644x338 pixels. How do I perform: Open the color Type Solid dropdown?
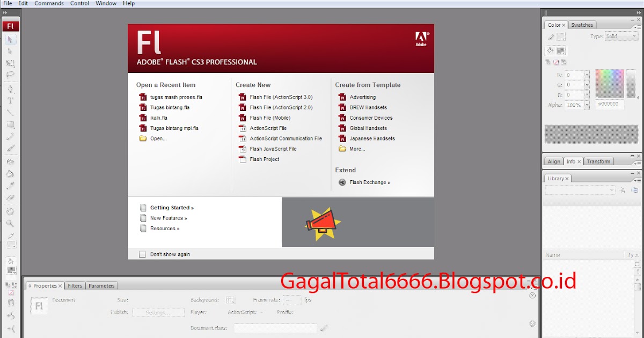click(621, 36)
